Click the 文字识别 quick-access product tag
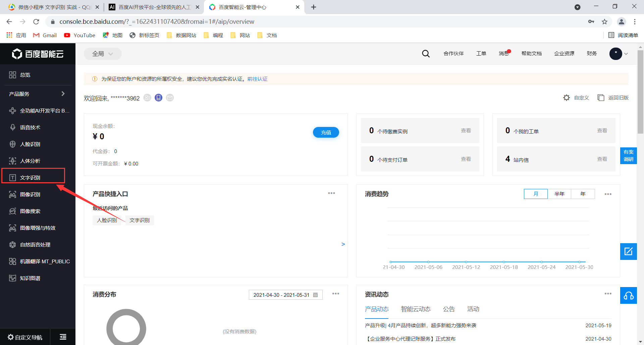Screen dimensions: 644x345 click(x=140, y=220)
